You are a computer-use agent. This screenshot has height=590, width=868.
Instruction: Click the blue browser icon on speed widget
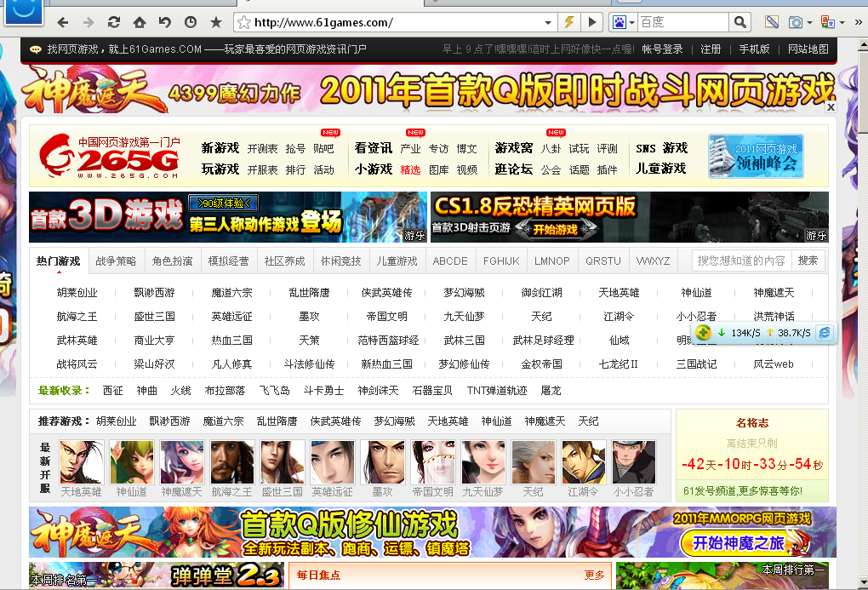click(x=825, y=332)
